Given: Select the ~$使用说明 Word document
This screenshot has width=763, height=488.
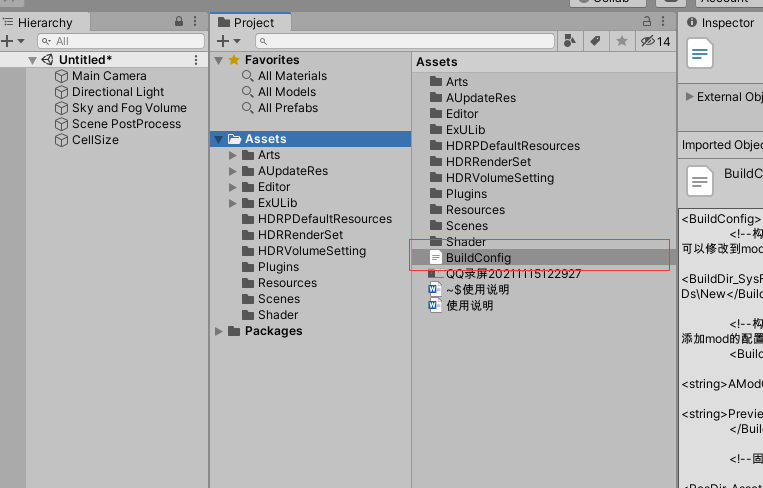Looking at the screenshot, I should [x=469, y=290].
